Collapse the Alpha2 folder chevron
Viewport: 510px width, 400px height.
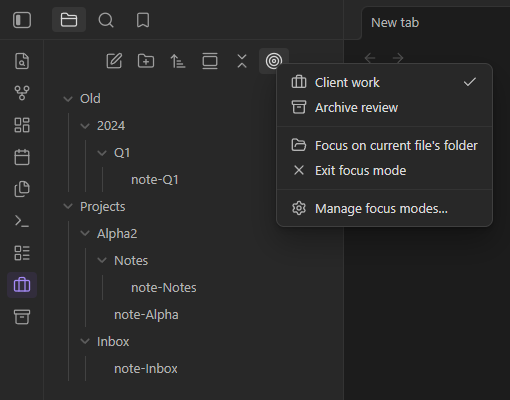(x=85, y=233)
